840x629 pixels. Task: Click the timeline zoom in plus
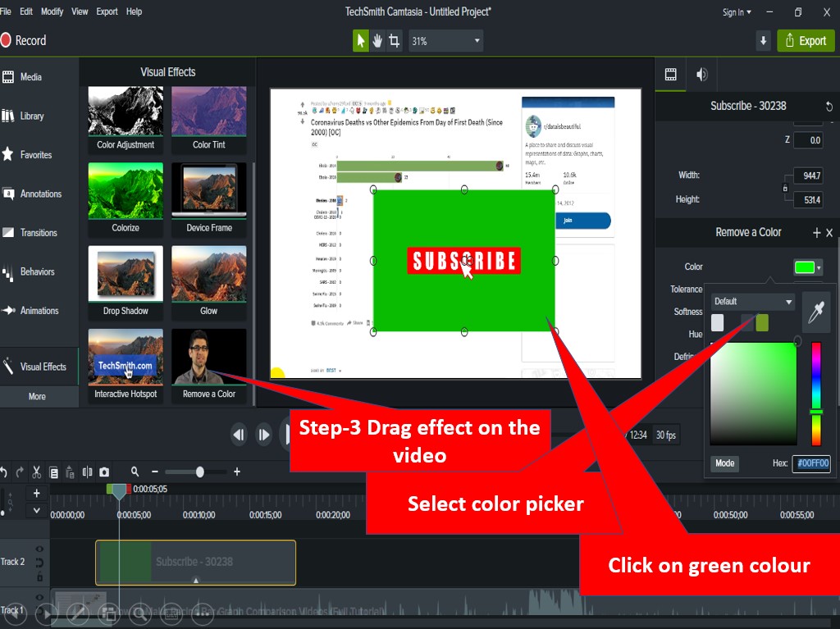coord(237,472)
